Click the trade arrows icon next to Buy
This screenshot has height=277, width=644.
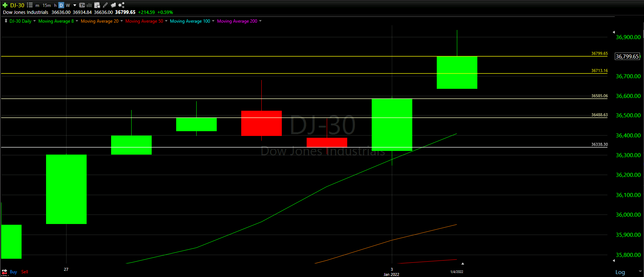tap(4, 272)
